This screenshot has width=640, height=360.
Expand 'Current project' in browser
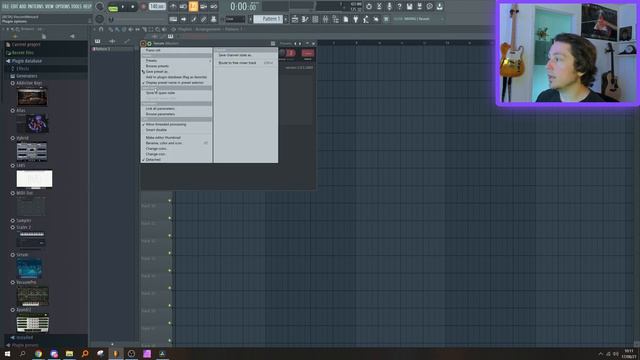pyautogui.click(x=26, y=44)
